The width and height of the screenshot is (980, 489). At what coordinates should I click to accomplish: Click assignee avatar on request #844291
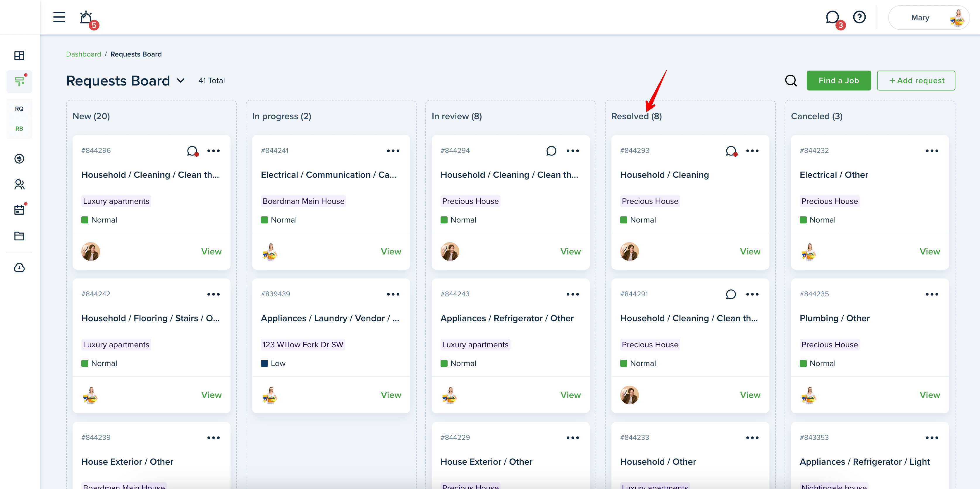click(629, 395)
